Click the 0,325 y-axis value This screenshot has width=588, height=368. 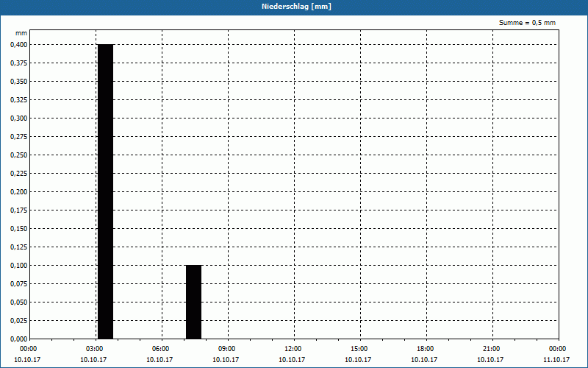tap(19, 100)
